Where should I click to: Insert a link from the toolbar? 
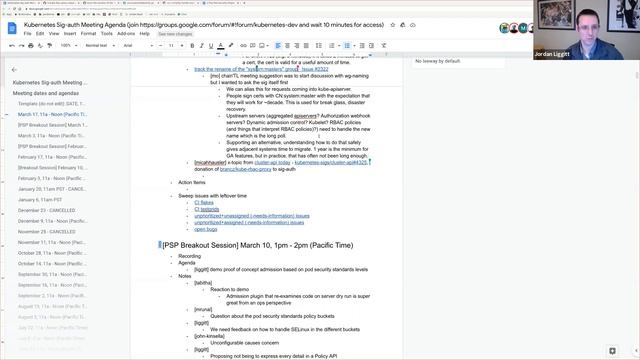[243, 45]
